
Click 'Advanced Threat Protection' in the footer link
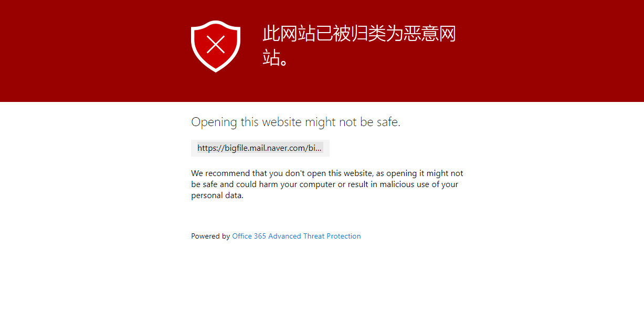pyautogui.click(x=314, y=236)
